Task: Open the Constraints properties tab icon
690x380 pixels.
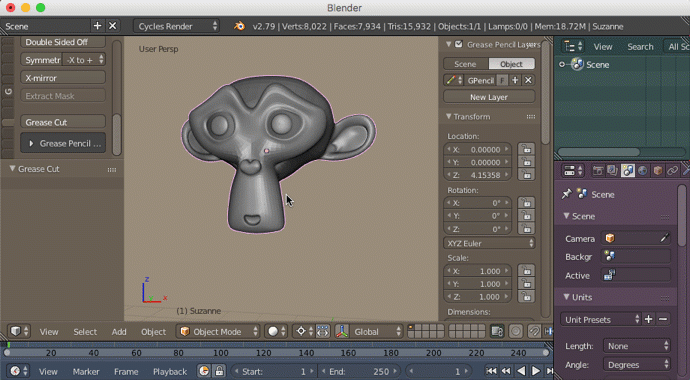Action: coord(672,170)
